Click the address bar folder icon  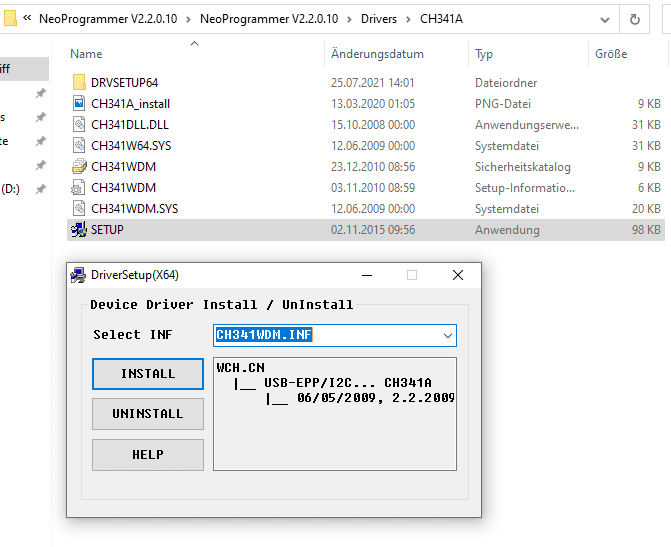pos(10,18)
